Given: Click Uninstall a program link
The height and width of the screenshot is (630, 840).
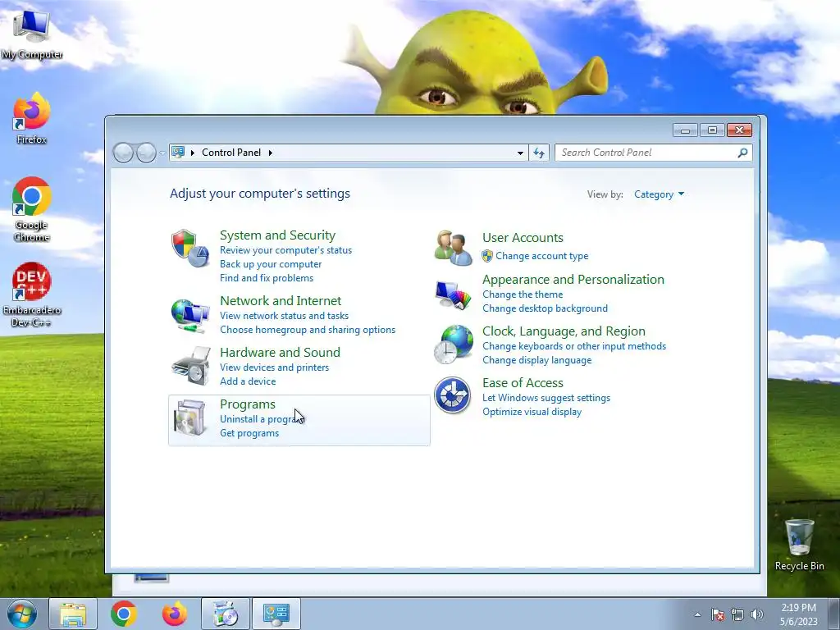Looking at the screenshot, I should tap(261, 419).
